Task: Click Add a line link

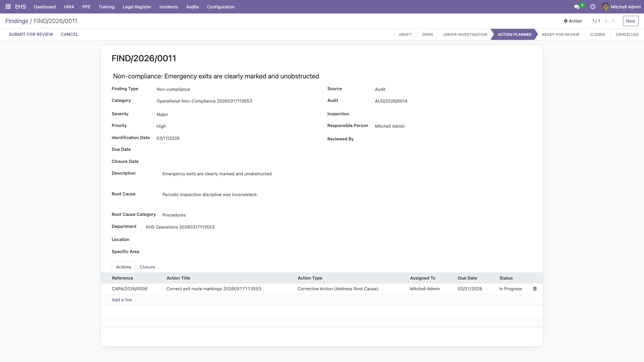Action: (122, 300)
